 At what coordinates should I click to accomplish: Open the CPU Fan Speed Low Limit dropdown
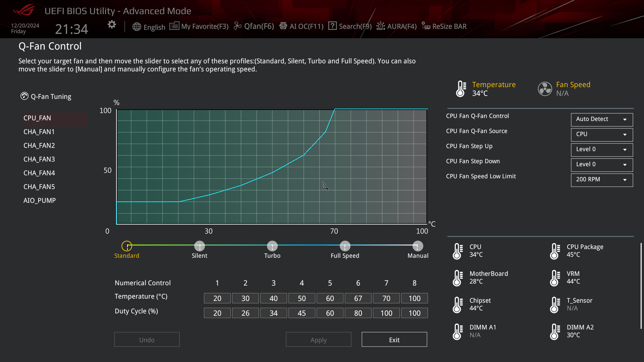(601, 180)
